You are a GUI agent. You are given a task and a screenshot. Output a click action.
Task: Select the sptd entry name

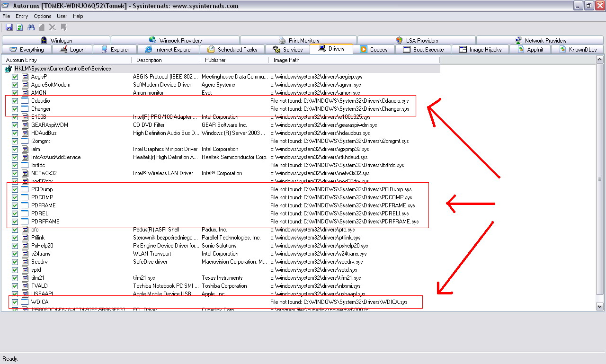[36, 270]
